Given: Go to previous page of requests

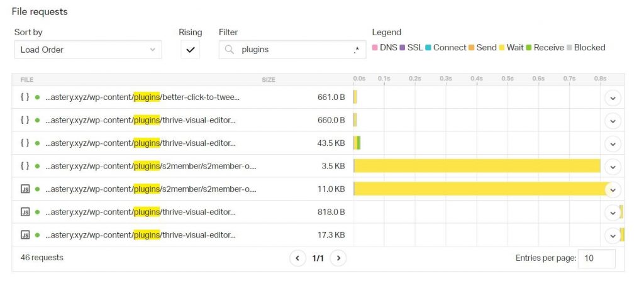Looking at the screenshot, I should [297, 258].
